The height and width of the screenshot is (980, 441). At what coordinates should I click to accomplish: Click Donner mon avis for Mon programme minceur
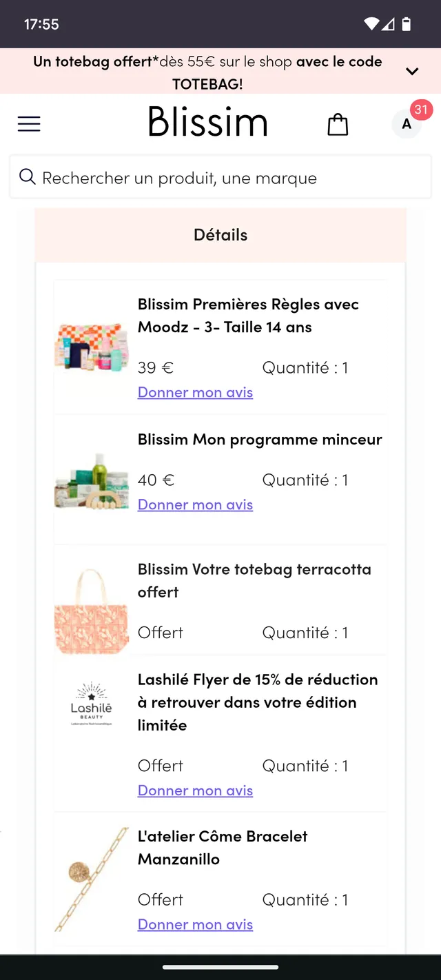point(195,504)
